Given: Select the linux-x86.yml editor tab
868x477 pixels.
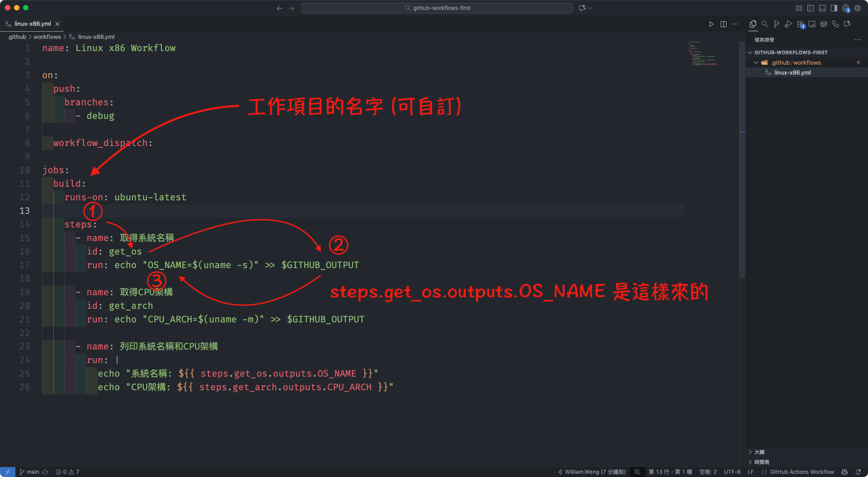Looking at the screenshot, I should 32,24.
